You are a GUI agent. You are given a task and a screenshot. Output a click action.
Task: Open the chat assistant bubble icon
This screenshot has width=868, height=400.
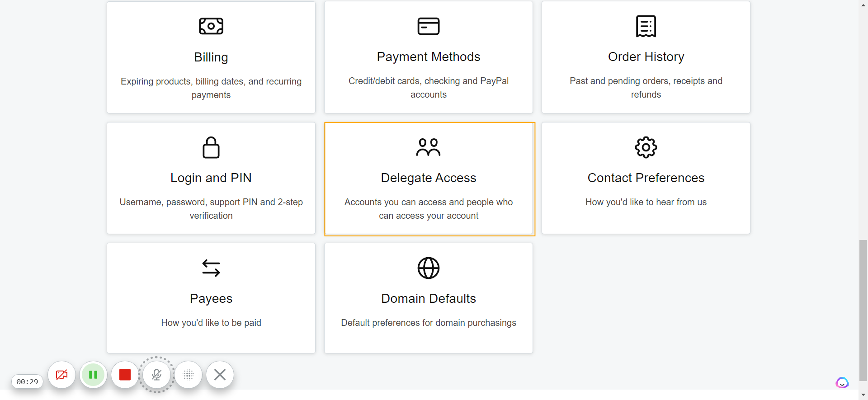tap(842, 383)
